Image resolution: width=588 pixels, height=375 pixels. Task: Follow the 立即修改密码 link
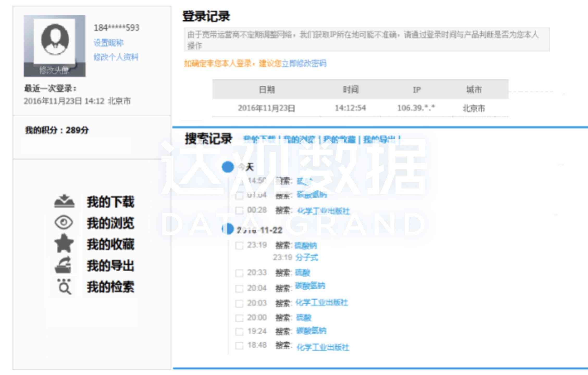pyautogui.click(x=304, y=63)
